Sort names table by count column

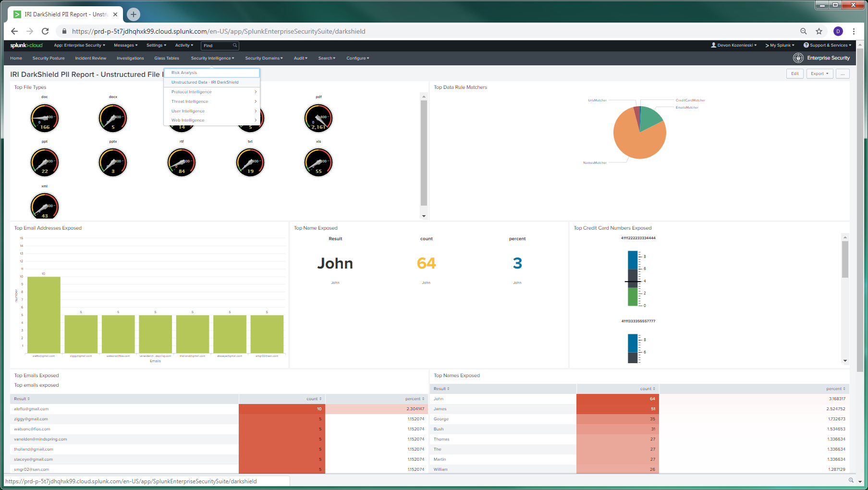648,389
